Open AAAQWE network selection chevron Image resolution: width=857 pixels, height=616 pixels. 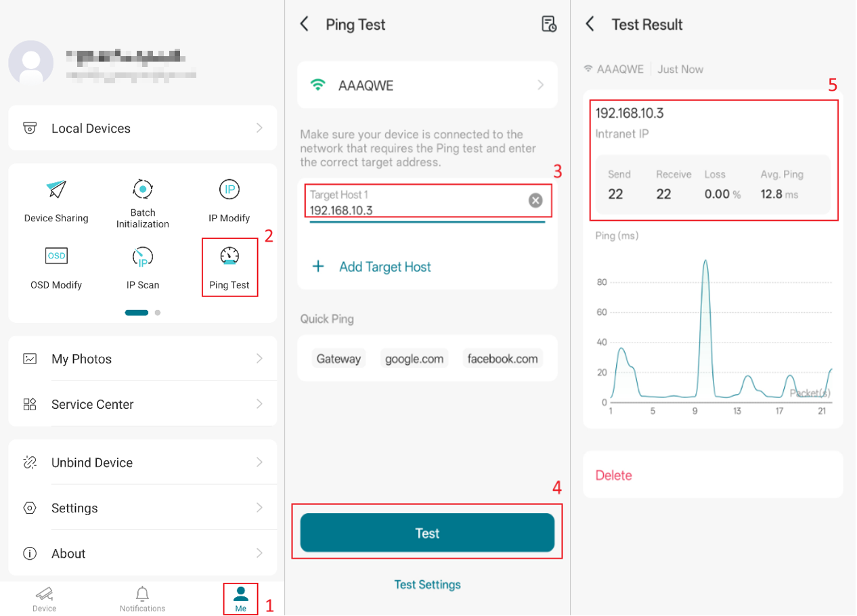540,85
